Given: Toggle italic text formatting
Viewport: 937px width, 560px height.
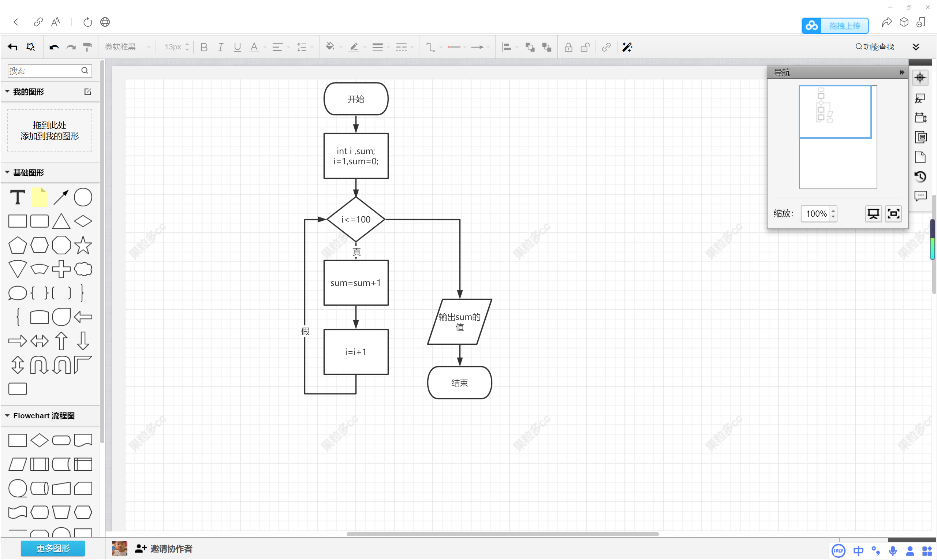Looking at the screenshot, I should click(220, 46).
